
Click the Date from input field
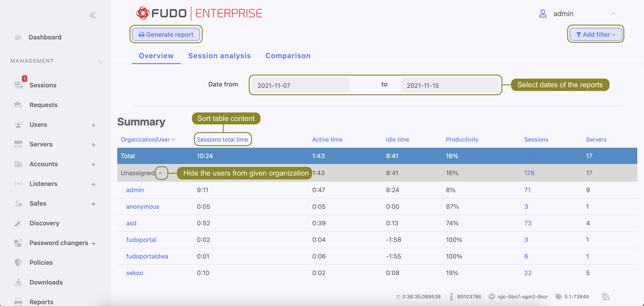click(300, 85)
